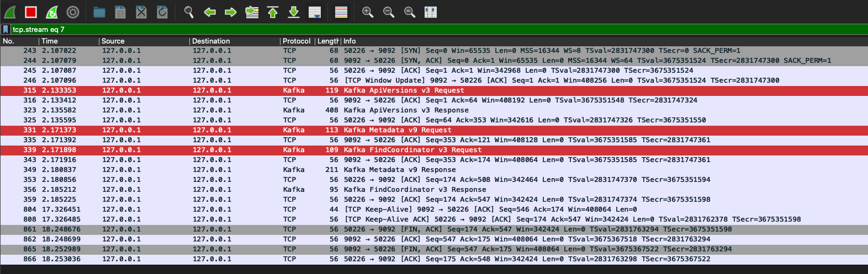
Task: Select packet 245, the ACK with Win=342968
Action: 434,71
